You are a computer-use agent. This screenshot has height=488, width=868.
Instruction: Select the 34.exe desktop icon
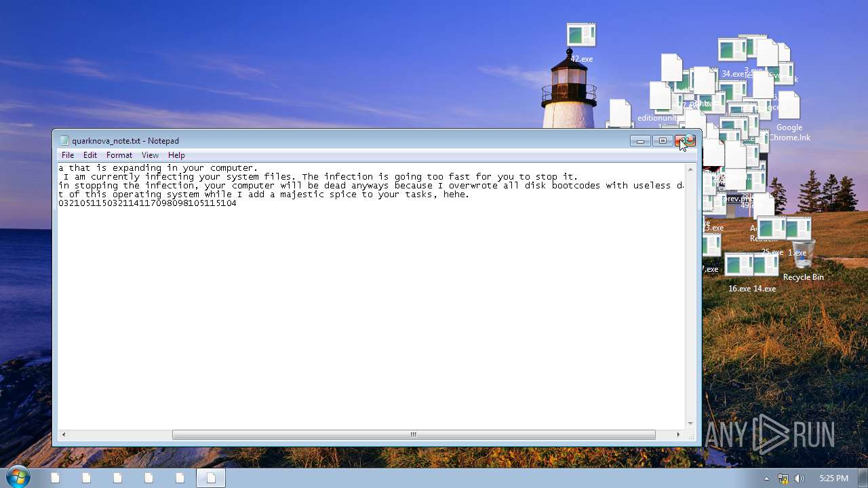[x=732, y=58]
